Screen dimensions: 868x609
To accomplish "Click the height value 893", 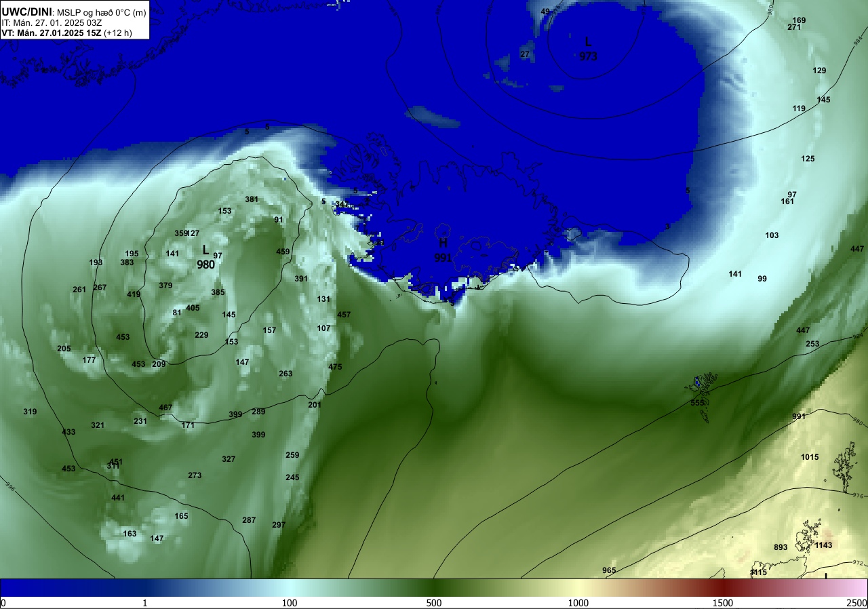I will (x=781, y=547).
